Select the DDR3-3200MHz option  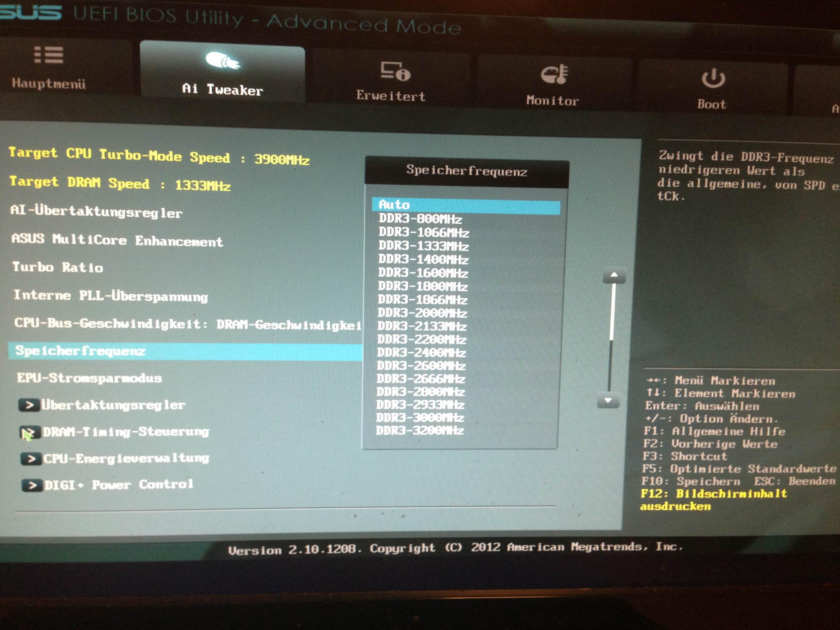click(420, 431)
